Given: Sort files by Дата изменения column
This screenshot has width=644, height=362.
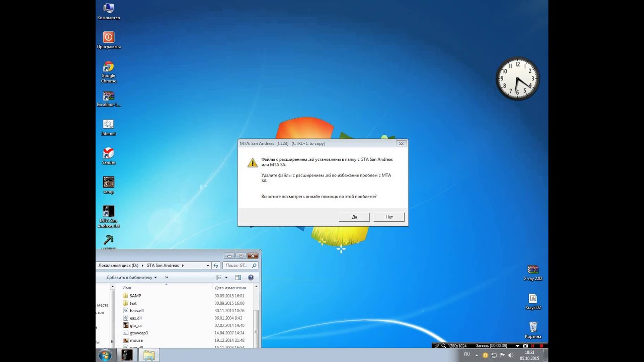Looking at the screenshot, I should [230, 288].
